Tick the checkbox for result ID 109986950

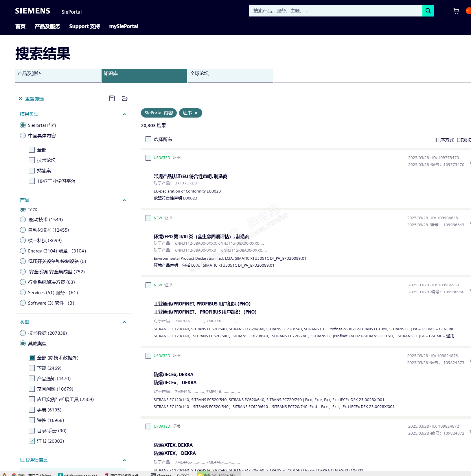pos(148,285)
